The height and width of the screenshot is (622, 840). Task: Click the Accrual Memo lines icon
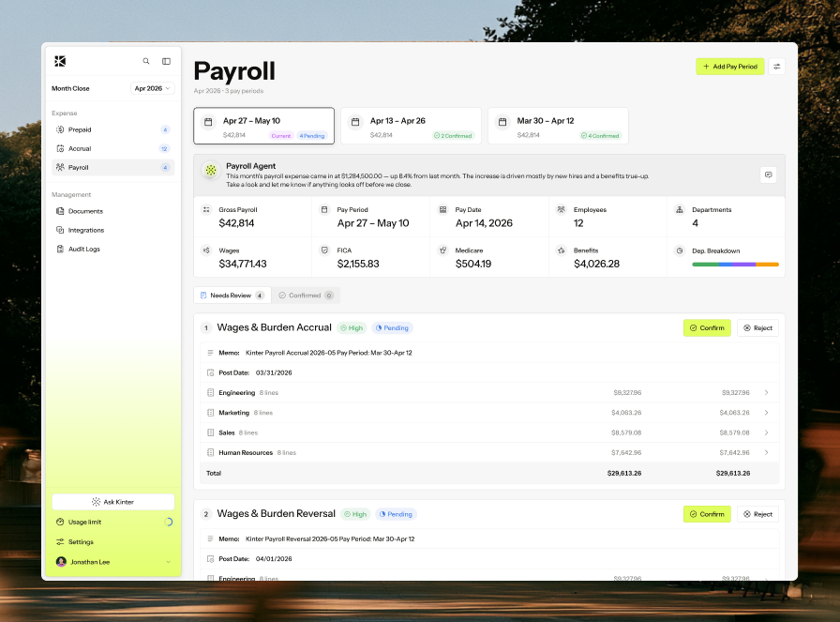(x=211, y=353)
